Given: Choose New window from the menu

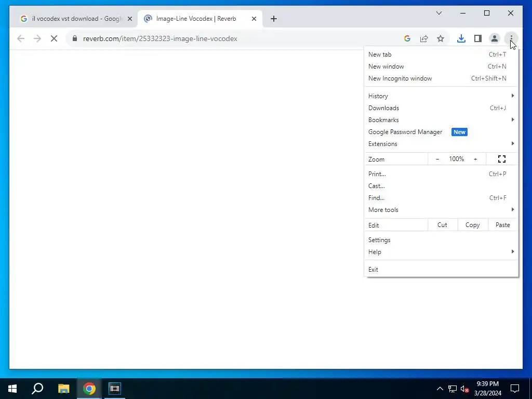Looking at the screenshot, I should click(x=441, y=66).
